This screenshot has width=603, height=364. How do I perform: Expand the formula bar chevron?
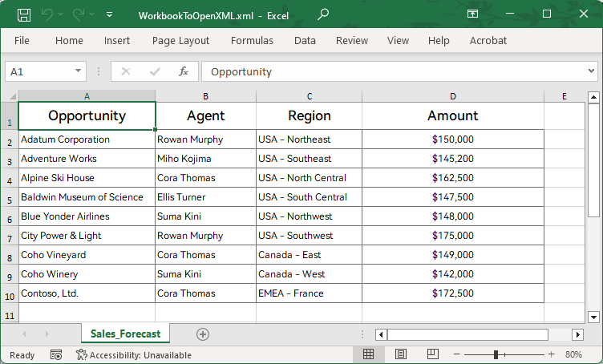[x=591, y=71]
